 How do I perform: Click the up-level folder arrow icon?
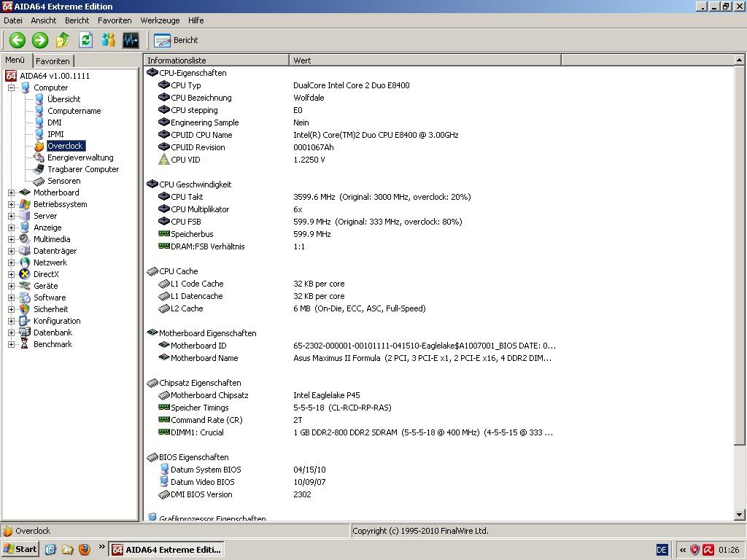click(x=63, y=40)
